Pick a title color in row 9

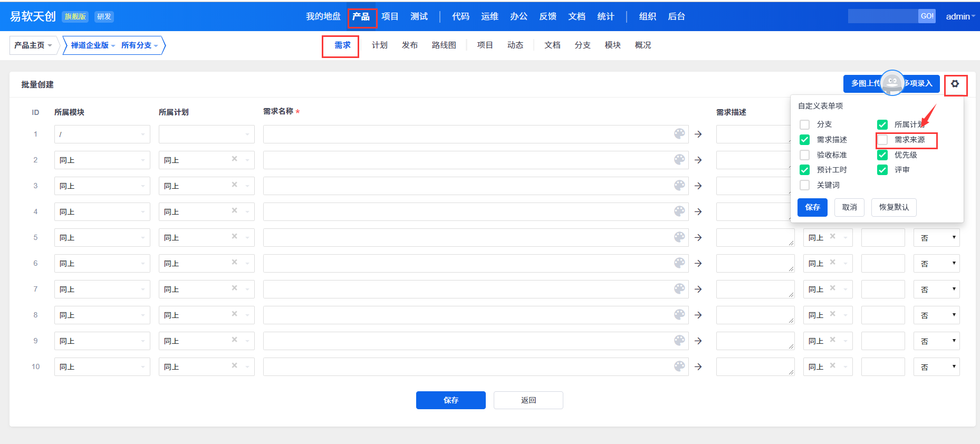679,340
